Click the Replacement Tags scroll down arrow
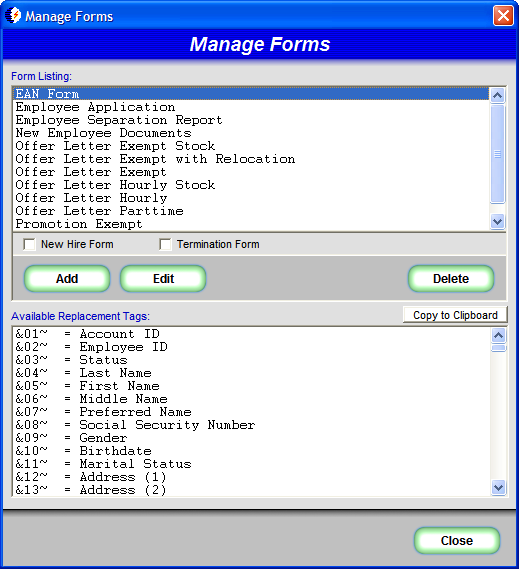 tap(499, 487)
